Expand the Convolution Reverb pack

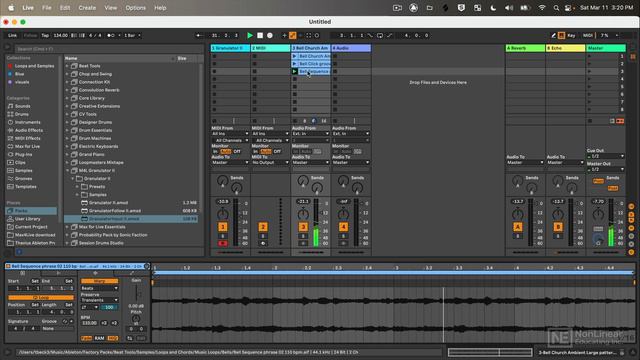67,90
